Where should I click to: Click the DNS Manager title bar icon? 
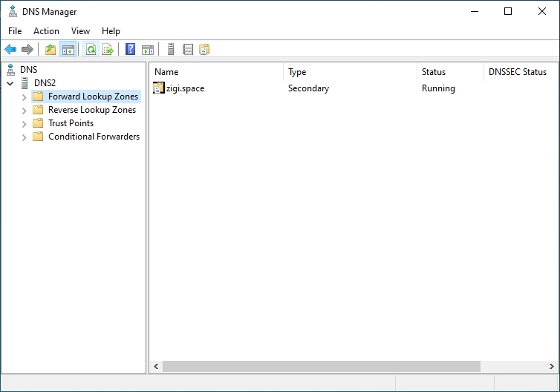[13, 11]
